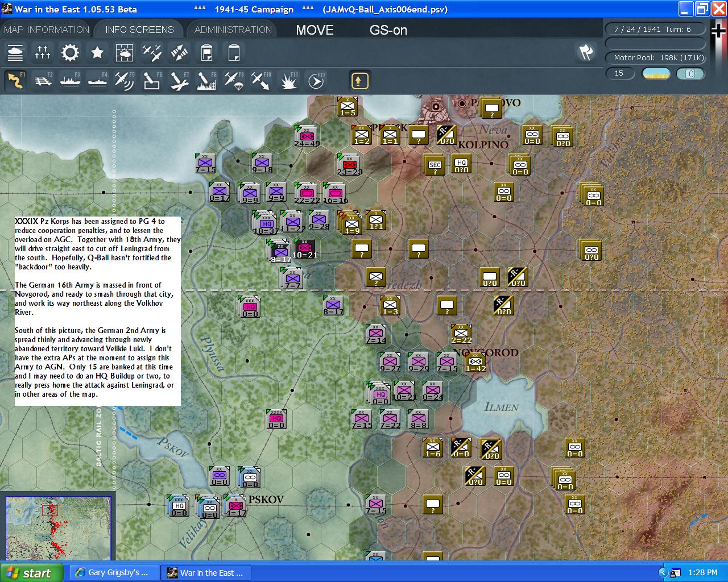Screen dimensions: 728x582
Task: Select the 9=27 infantry counter
Action: pyautogui.click(x=390, y=362)
